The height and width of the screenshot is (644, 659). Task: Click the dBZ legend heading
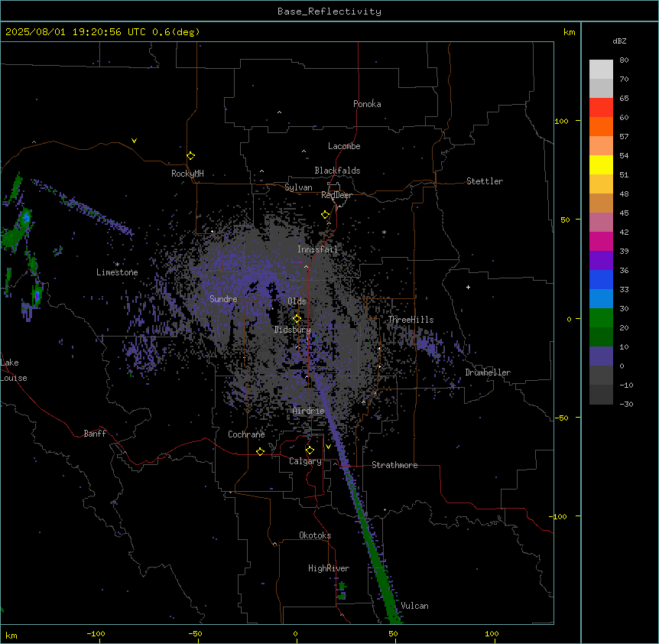pos(619,41)
